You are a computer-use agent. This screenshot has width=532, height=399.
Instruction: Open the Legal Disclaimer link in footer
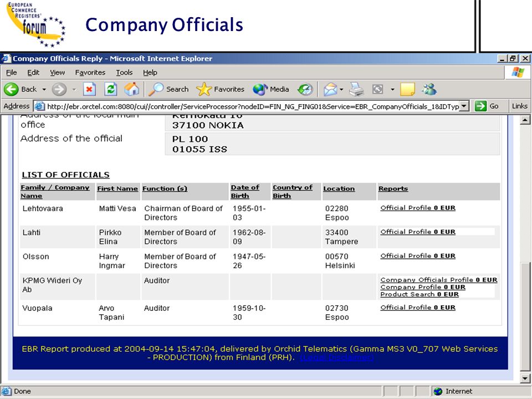pyautogui.click(x=337, y=357)
